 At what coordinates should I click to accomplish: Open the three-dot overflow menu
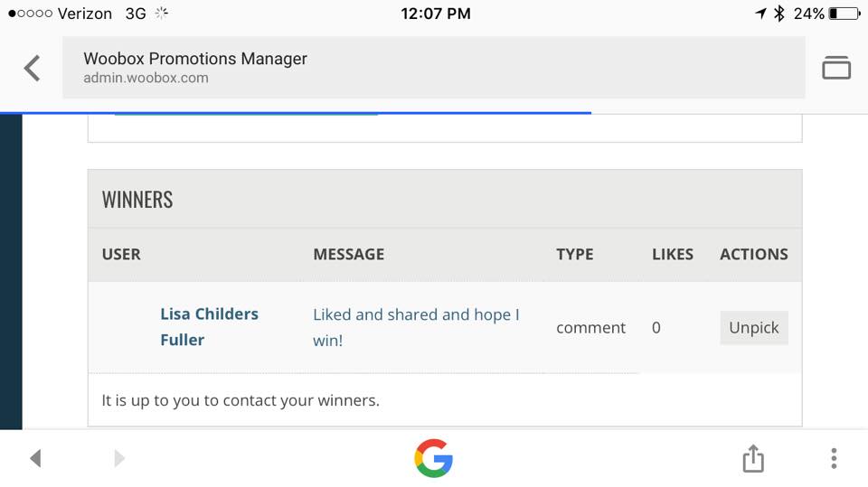tap(834, 458)
